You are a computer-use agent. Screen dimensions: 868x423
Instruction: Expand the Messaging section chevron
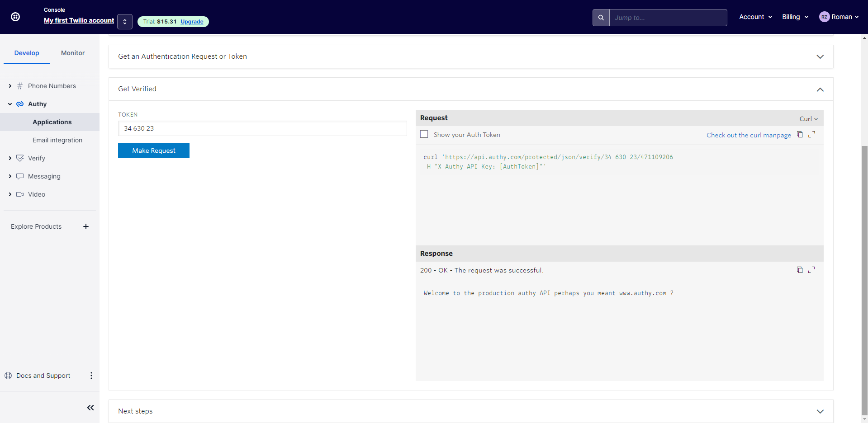click(x=10, y=176)
